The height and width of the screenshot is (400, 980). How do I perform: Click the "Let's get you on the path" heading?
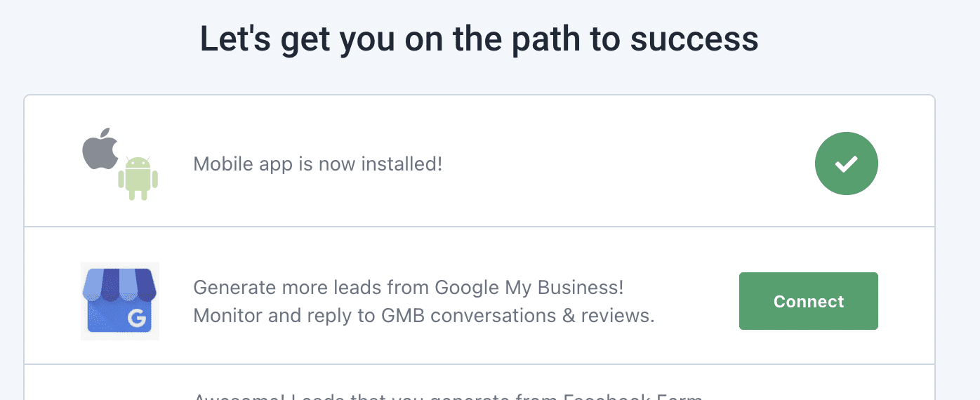tap(409, 39)
